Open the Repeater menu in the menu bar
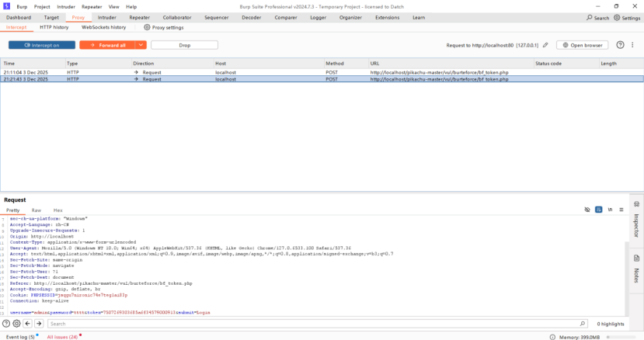This screenshot has width=644, height=340. [92, 6]
